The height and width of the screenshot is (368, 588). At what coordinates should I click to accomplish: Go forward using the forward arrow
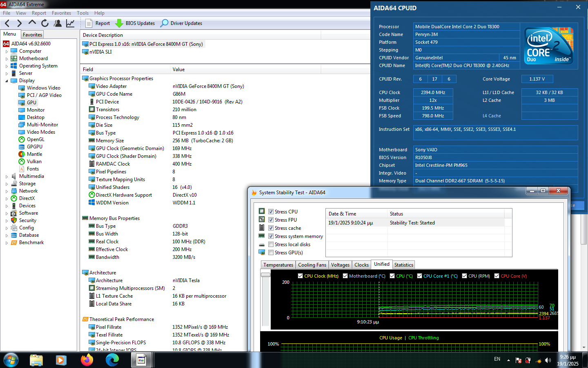(x=19, y=23)
